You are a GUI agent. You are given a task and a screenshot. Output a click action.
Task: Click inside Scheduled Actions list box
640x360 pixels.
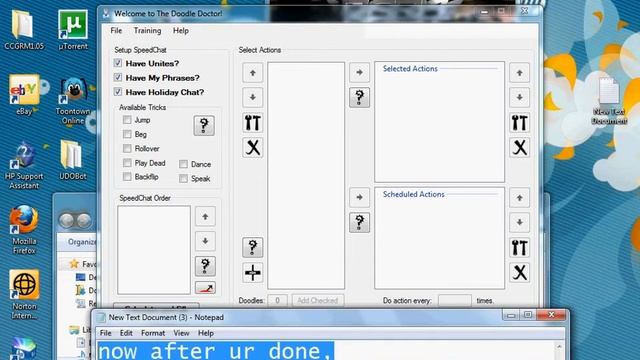pyautogui.click(x=440, y=238)
